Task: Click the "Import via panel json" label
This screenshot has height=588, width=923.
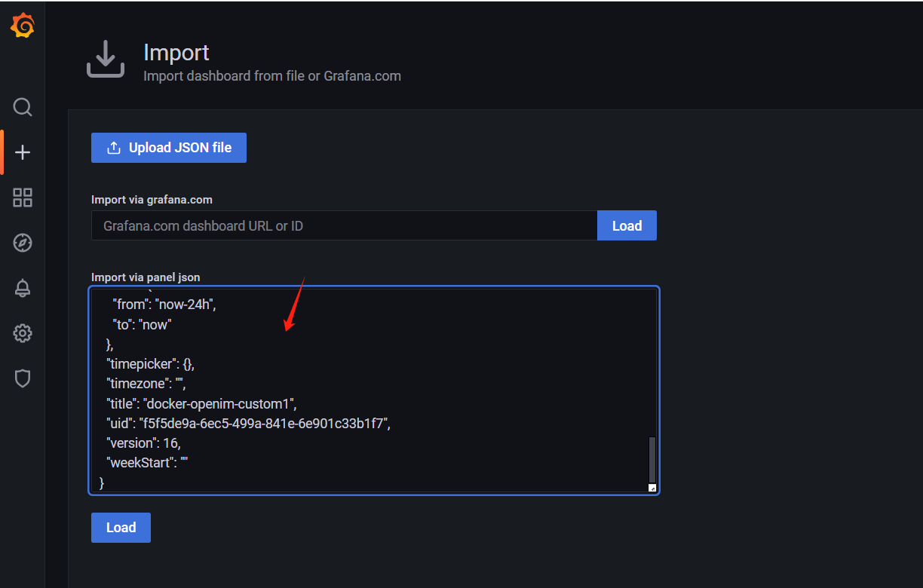Action: click(146, 277)
